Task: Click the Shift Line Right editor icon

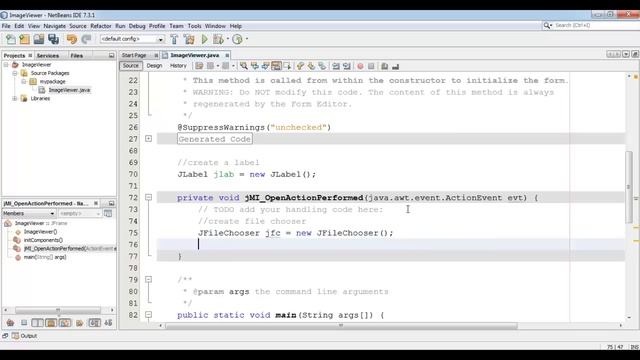Action: click(x=347, y=66)
